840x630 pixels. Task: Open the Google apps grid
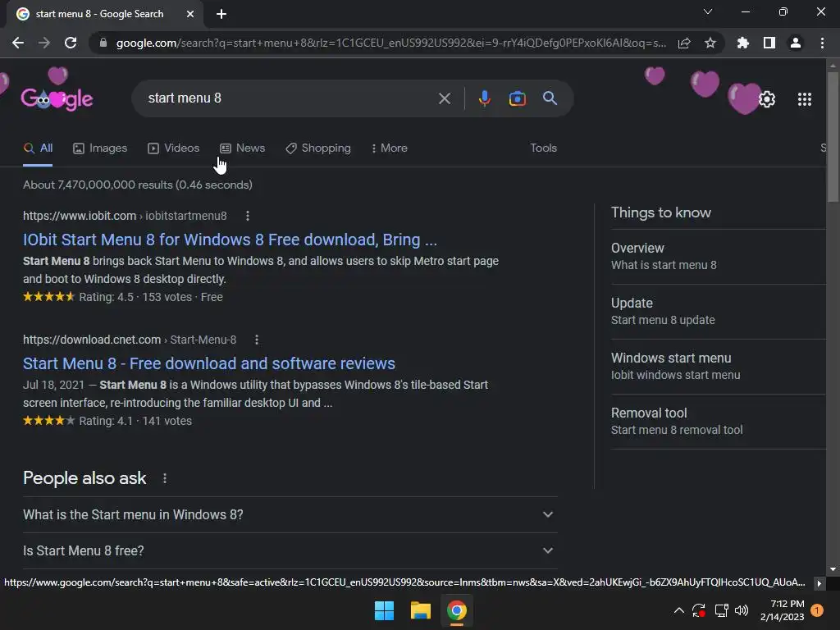coord(805,99)
